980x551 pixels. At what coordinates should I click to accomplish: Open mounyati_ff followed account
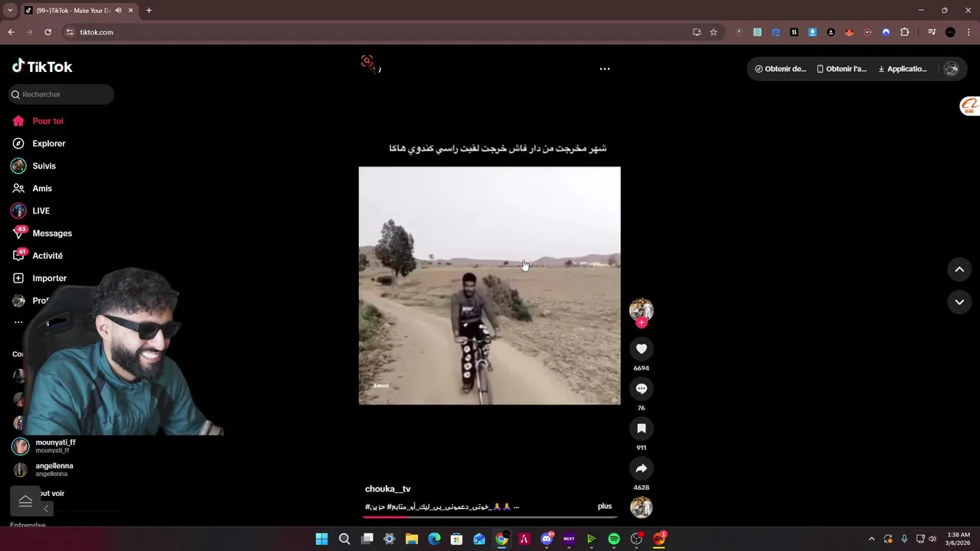(x=44, y=446)
